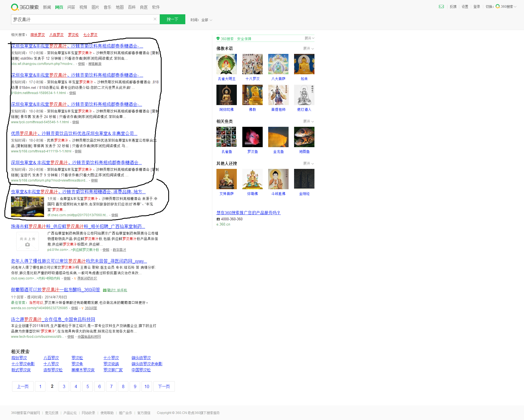Open the 金龙鱼 image thumbnail
This screenshot has height=420, width=524.
[278, 137]
